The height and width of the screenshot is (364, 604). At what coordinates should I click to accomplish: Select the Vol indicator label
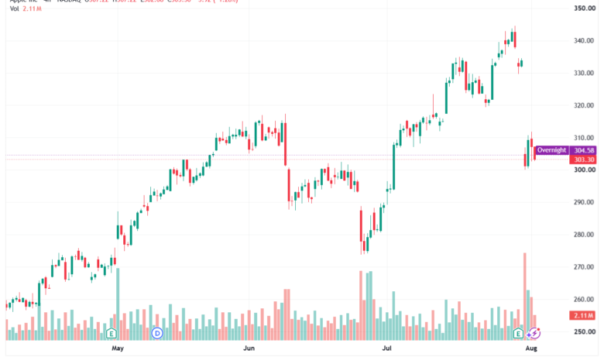click(14, 9)
